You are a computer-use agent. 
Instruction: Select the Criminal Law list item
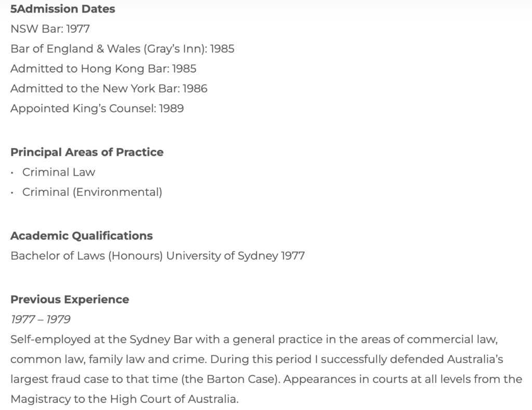coord(59,172)
